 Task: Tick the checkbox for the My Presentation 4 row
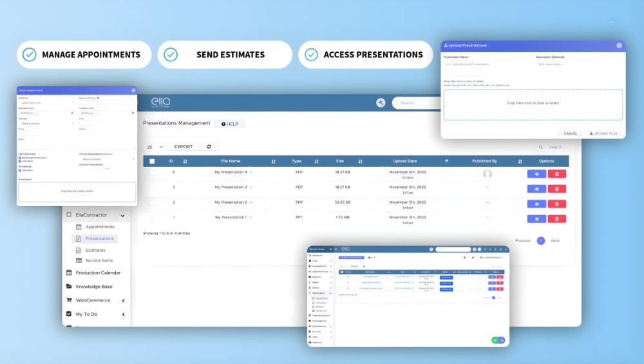(152, 173)
